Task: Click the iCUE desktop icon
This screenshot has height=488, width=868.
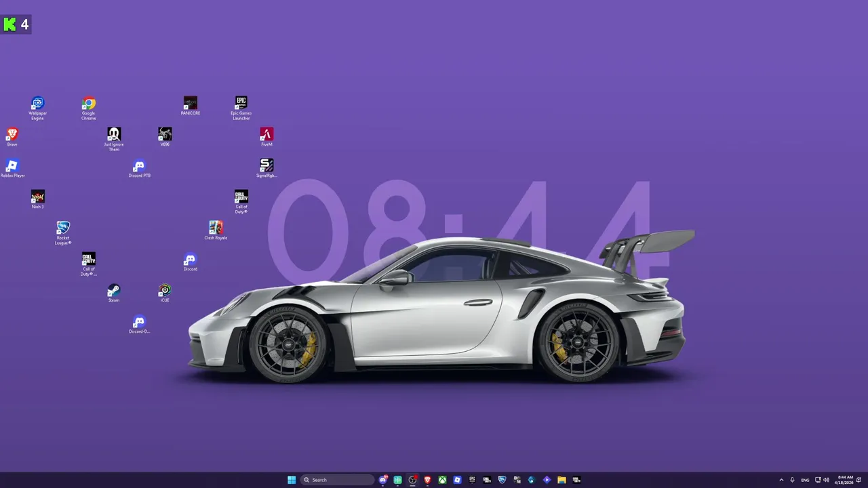Action: point(165,293)
